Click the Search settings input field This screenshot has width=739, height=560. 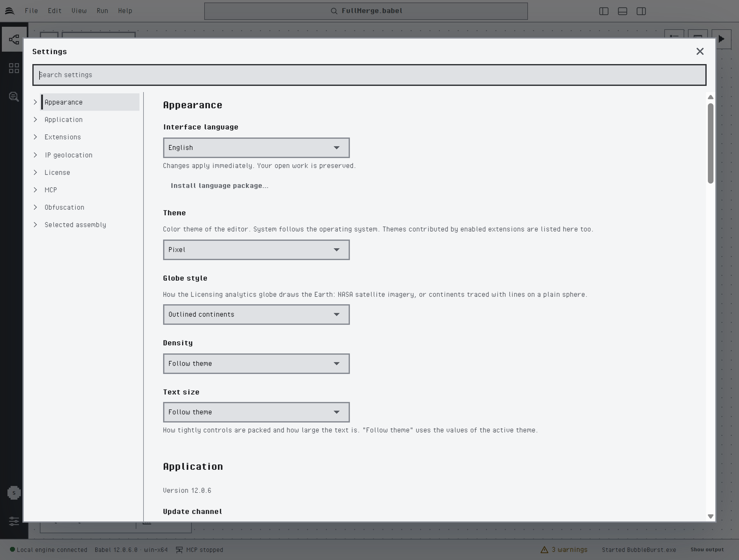point(369,75)
